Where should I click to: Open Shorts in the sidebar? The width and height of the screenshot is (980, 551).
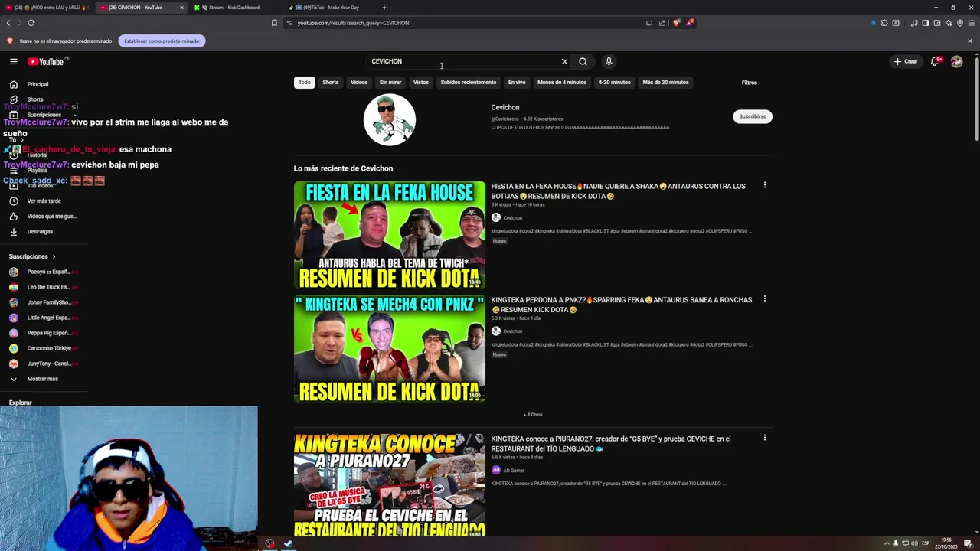35,99
